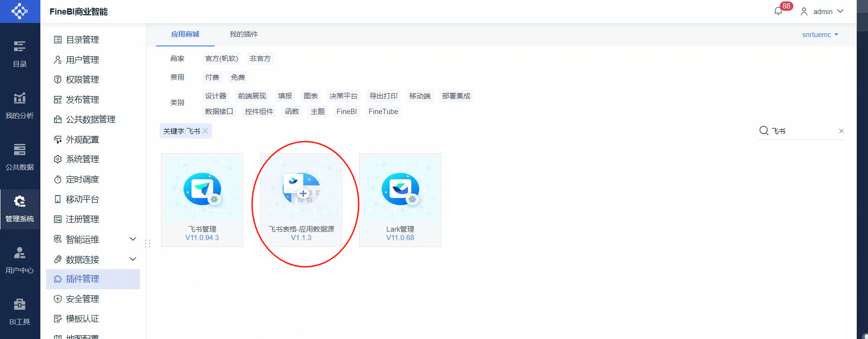Select the 数据接口 category filter

click(x=219, y=112)
